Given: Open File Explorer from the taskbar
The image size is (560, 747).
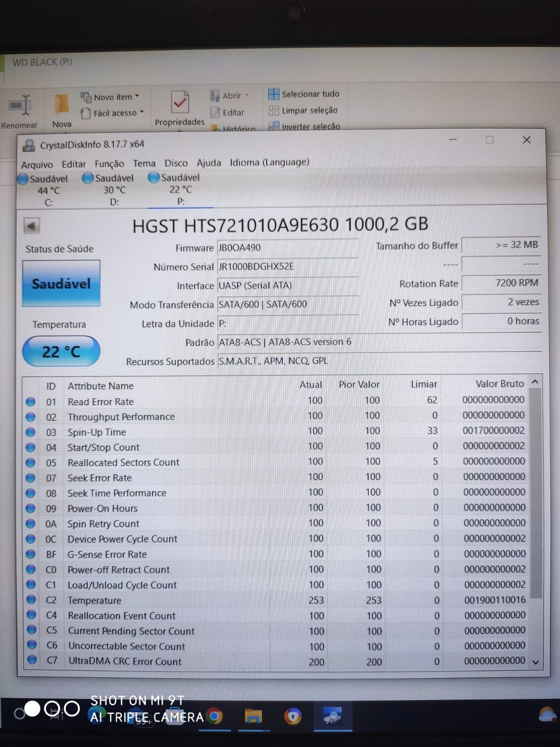Looking at the screenshot, I should (253, 716).
